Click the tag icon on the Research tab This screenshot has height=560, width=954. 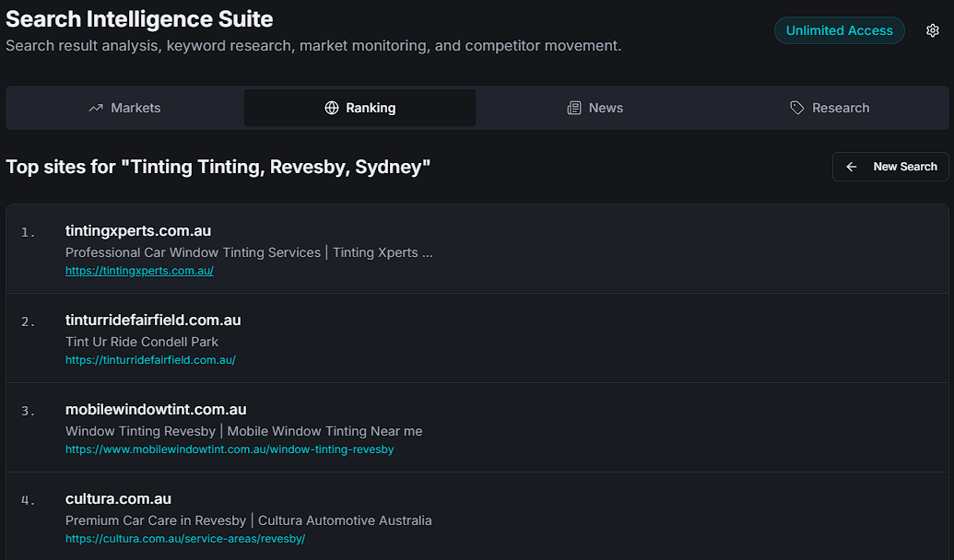(796, 108)
